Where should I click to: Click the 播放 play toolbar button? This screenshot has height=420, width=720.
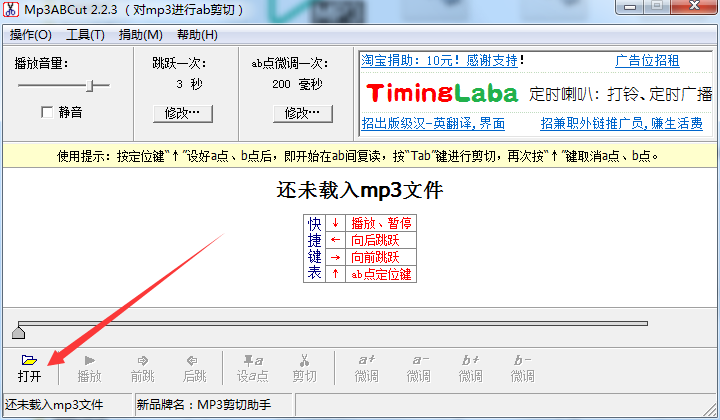point(90,369)
